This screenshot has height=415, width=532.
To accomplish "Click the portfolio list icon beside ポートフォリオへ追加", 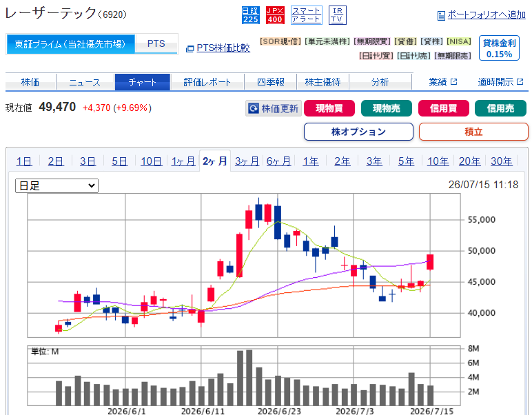I will tap(441, 16).
